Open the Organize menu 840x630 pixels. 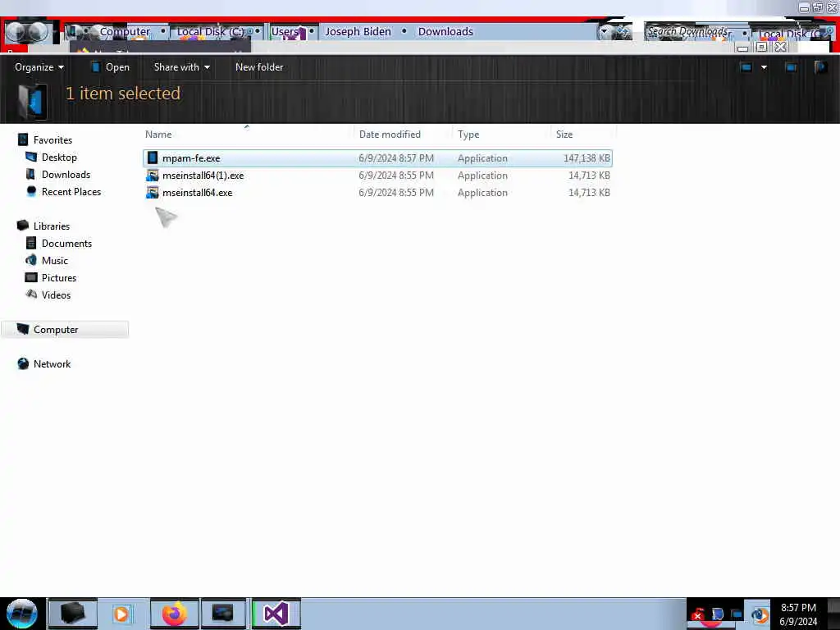click(x=39, y=67)
